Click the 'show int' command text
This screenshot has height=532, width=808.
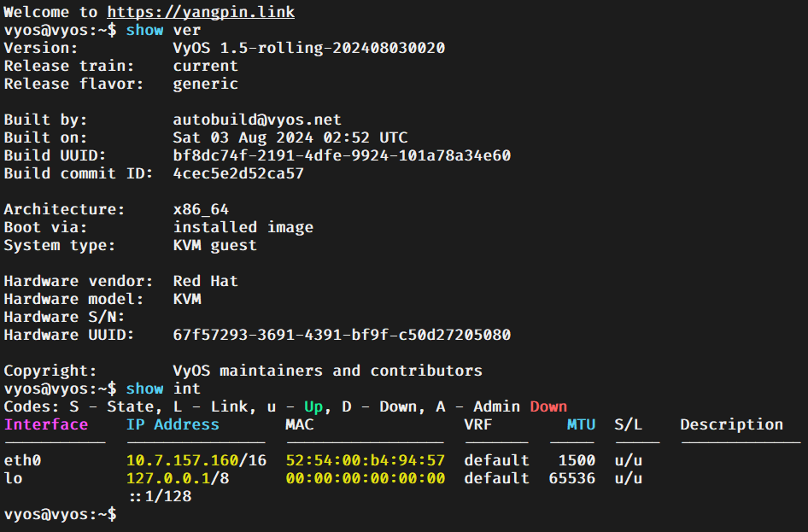pyautogui.click(x=163, y=389)
